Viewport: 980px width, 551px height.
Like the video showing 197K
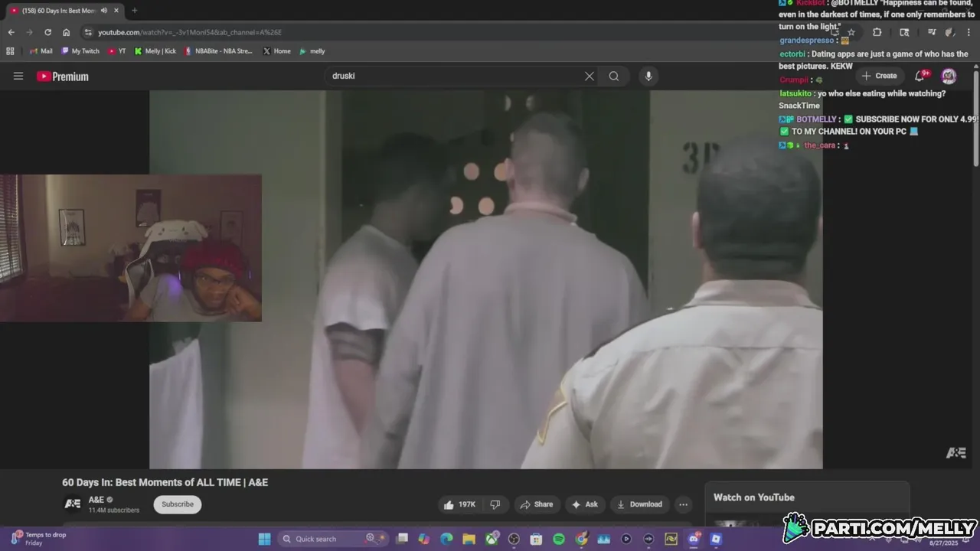(x=459, y=504)
